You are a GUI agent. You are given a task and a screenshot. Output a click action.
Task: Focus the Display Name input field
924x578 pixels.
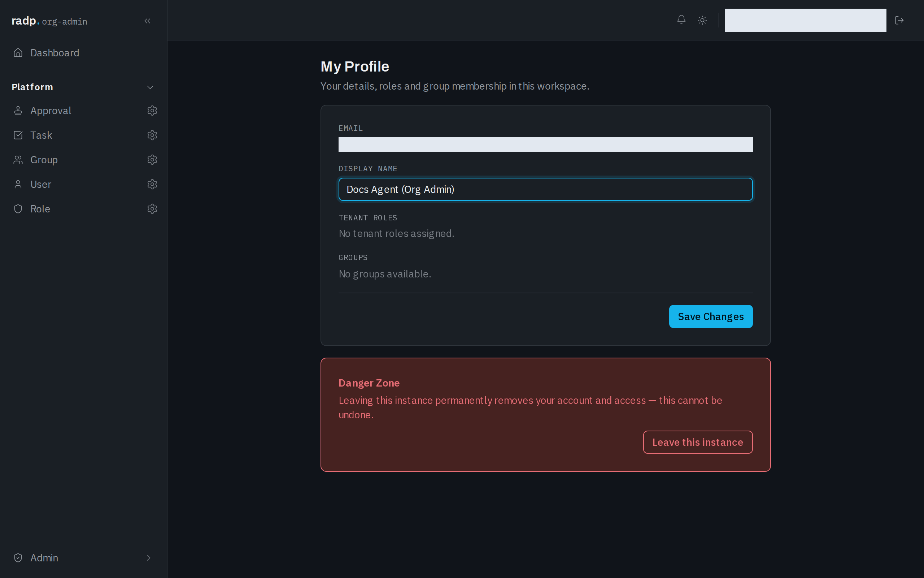coord(545,189)
